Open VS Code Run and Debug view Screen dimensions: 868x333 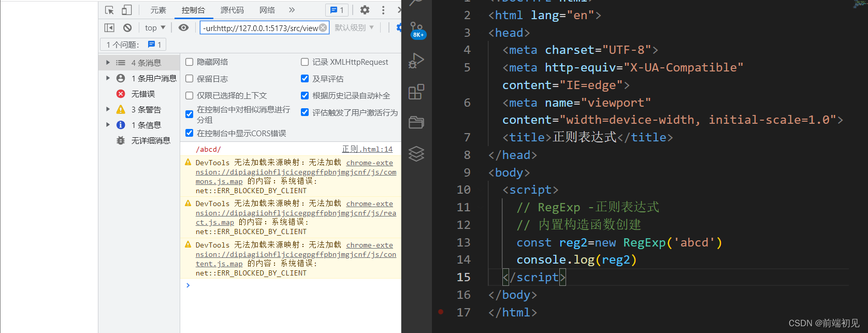click(x=416, y=61)
